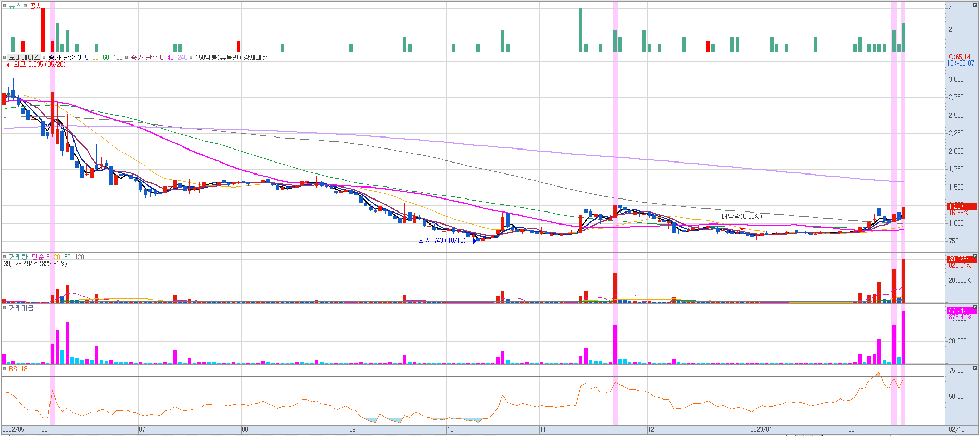Screen dimensions: 980x436
Task: Click the 거래량 indicator label
Action: (x=18, y=257)
